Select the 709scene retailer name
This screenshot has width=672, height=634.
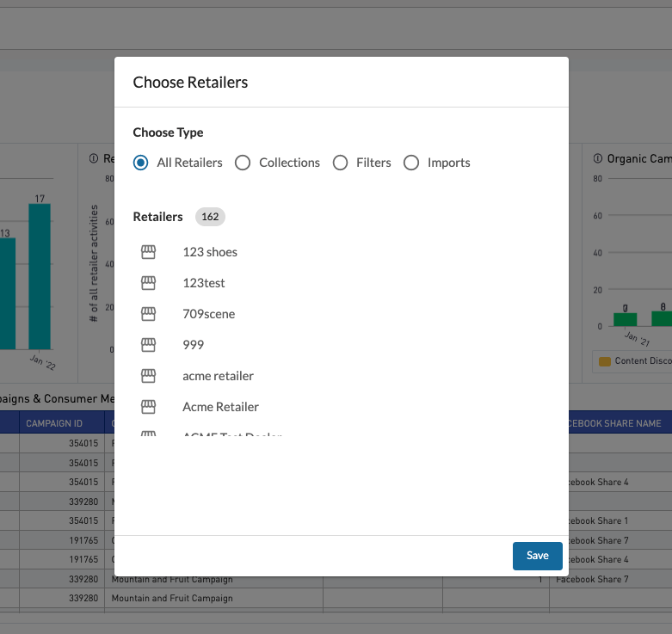point(209,314)
